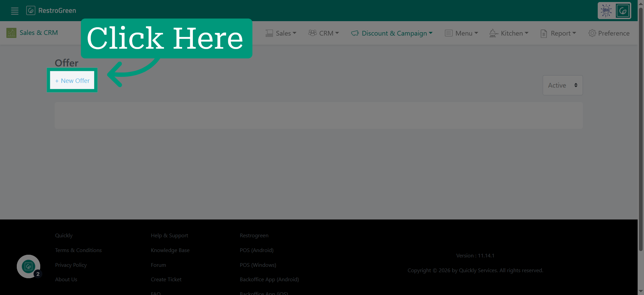Open the chat widget with 2 notifications
This screenshot has width=644, height=295.
29,266
